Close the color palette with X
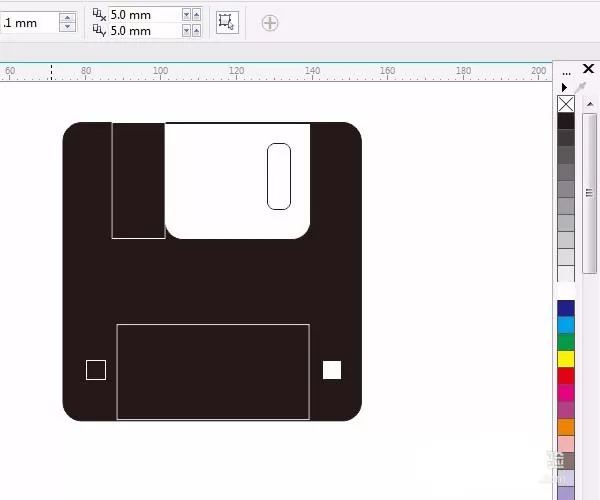This screenshot has width=600, height=500. [x=588, y=69]
